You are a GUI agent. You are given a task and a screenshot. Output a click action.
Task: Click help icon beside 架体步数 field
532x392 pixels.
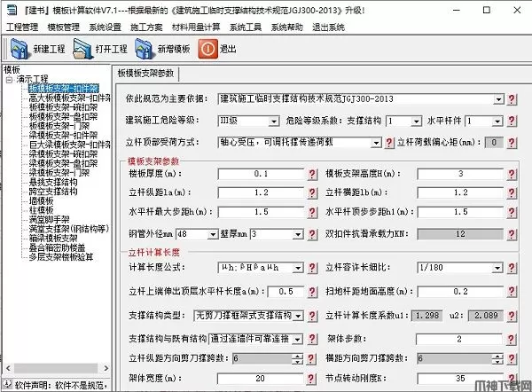coord(512,340)
